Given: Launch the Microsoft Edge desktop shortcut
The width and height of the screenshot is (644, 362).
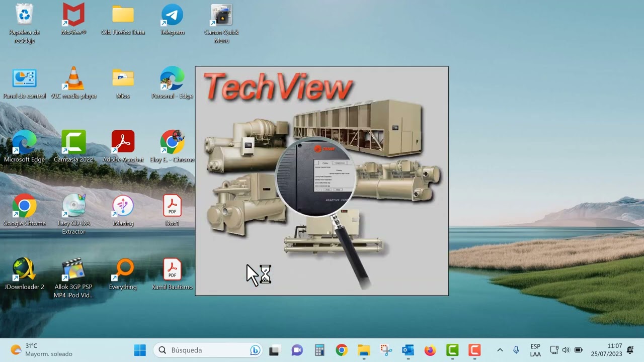Looking at the screenshot, I should 24,146.
